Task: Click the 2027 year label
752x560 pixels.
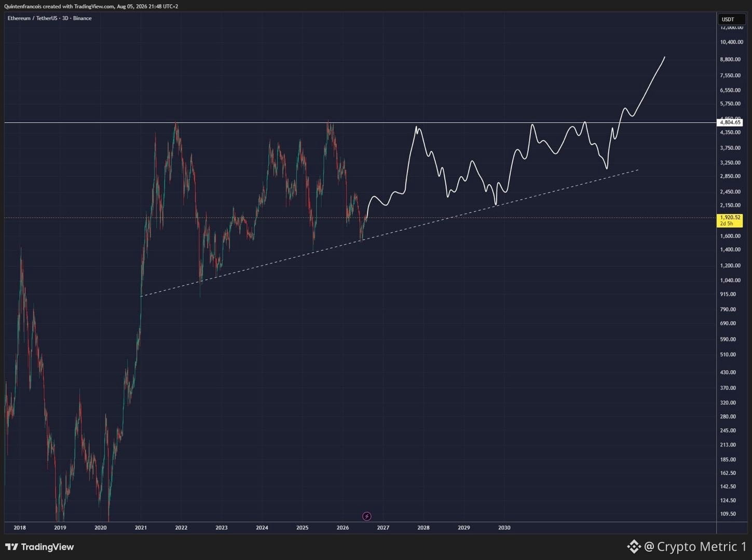Action: (383, 528)
